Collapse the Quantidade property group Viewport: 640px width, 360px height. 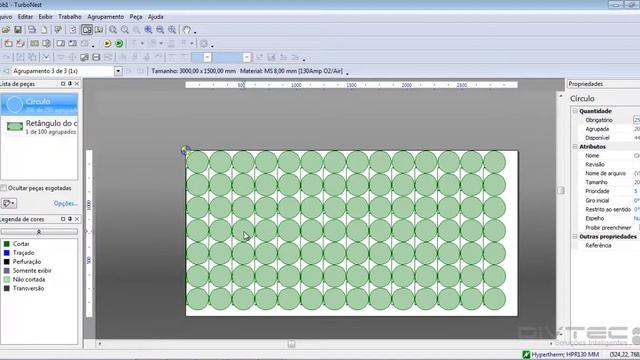click(575, 111)
